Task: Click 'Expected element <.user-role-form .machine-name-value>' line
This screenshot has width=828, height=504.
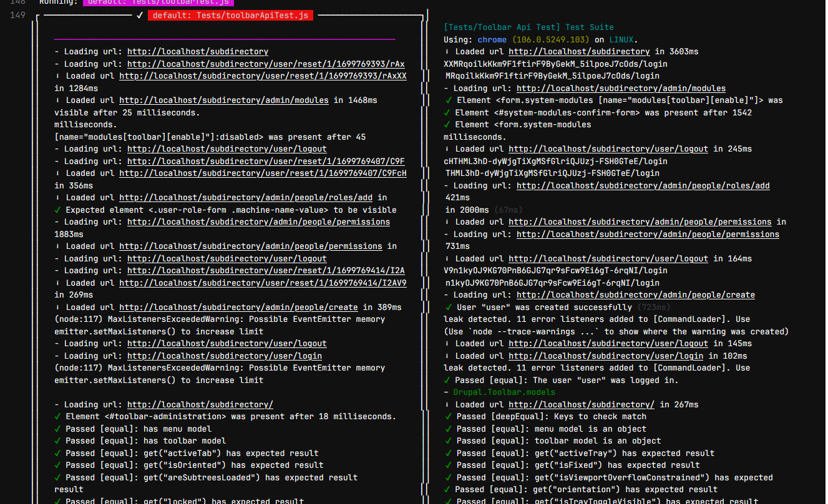Action: pos(225,210)
